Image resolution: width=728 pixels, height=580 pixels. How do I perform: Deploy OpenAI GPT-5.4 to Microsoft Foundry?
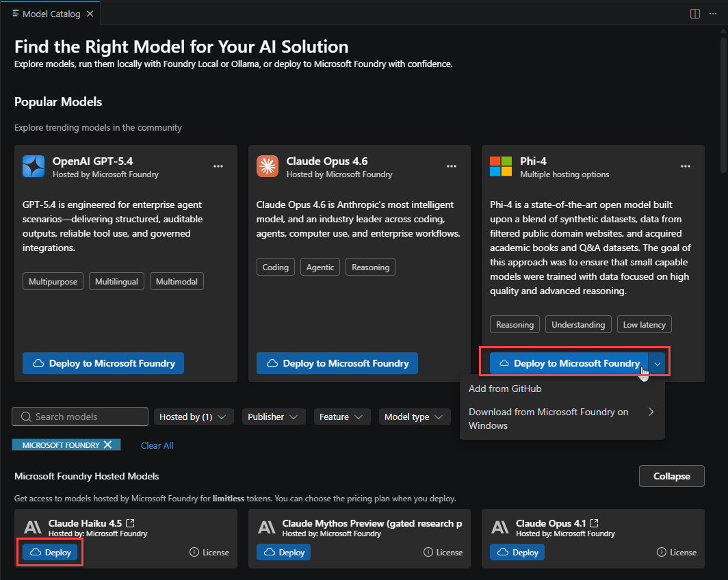tap(103, 363)
